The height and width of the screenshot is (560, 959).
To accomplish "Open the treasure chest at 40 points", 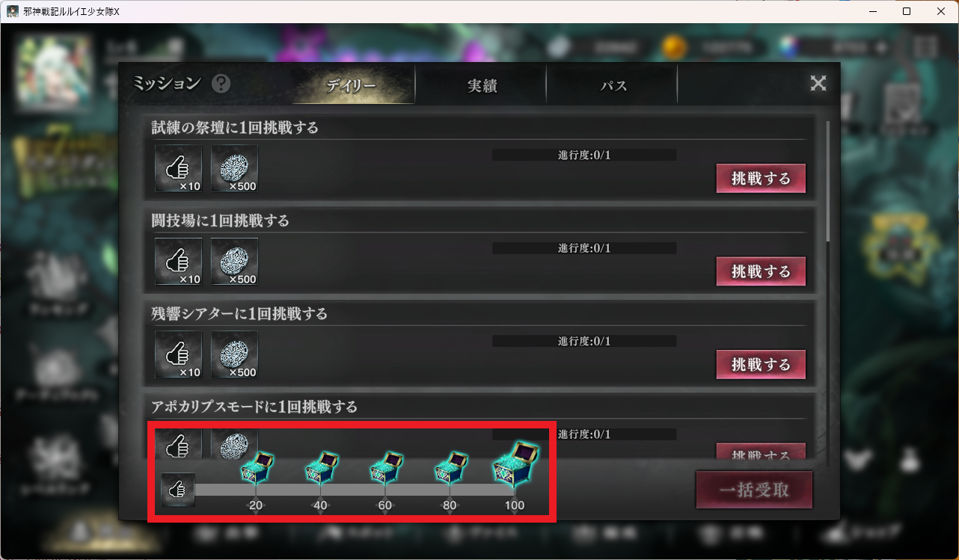I will click(321, 469).
